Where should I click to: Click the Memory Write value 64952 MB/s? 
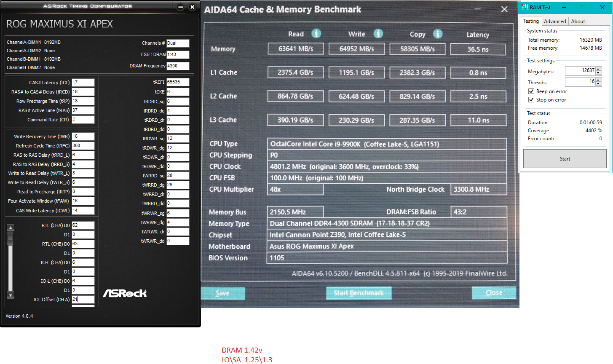point(357,49)
